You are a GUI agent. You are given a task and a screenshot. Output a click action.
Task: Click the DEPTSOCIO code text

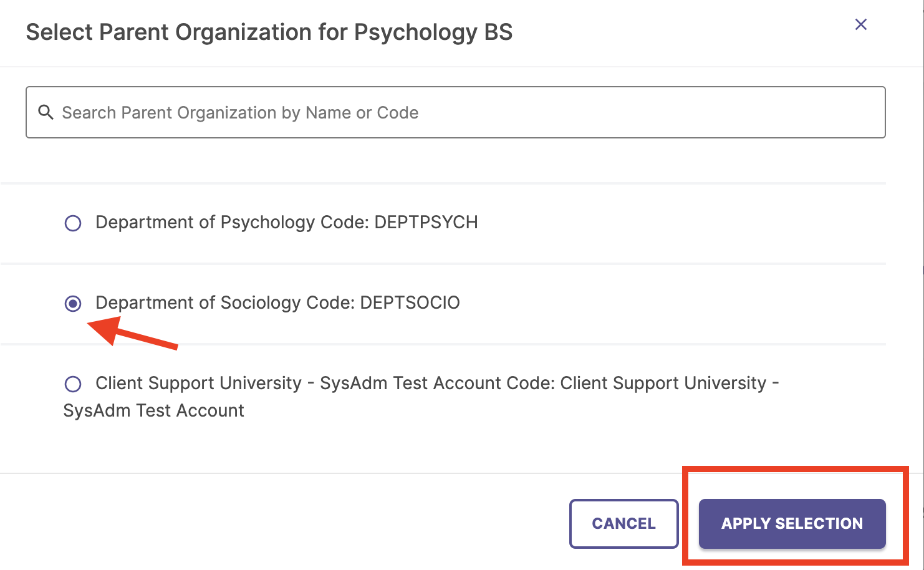[410, 302]
